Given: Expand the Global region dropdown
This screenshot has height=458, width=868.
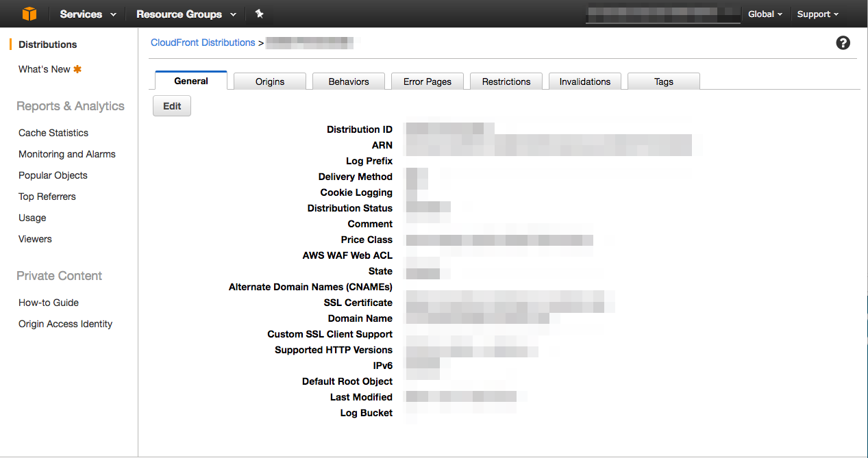Looking at the screenshot, I should (765, 14).
